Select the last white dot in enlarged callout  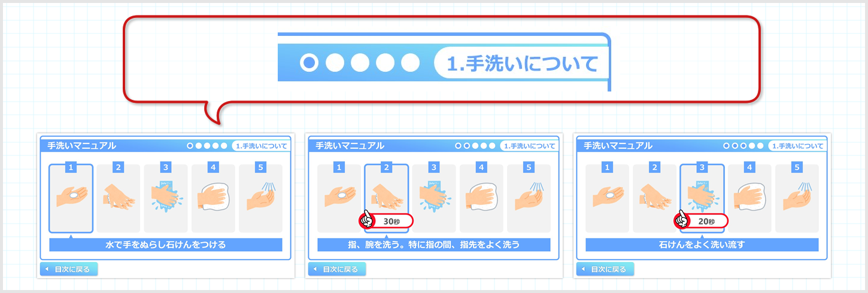coord(410,62)
